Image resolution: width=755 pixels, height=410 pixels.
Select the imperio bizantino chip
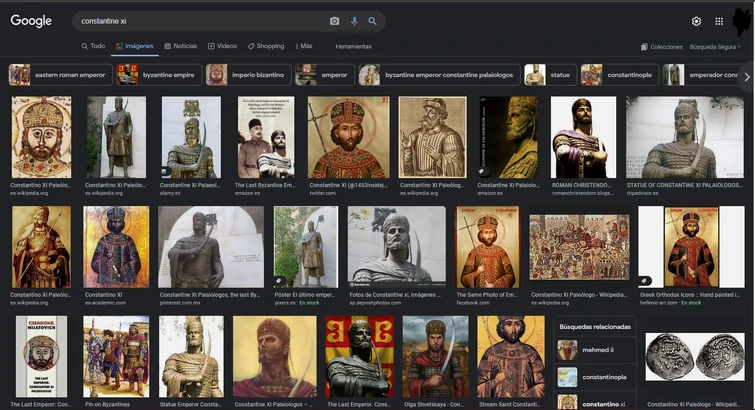click(248, 75)
